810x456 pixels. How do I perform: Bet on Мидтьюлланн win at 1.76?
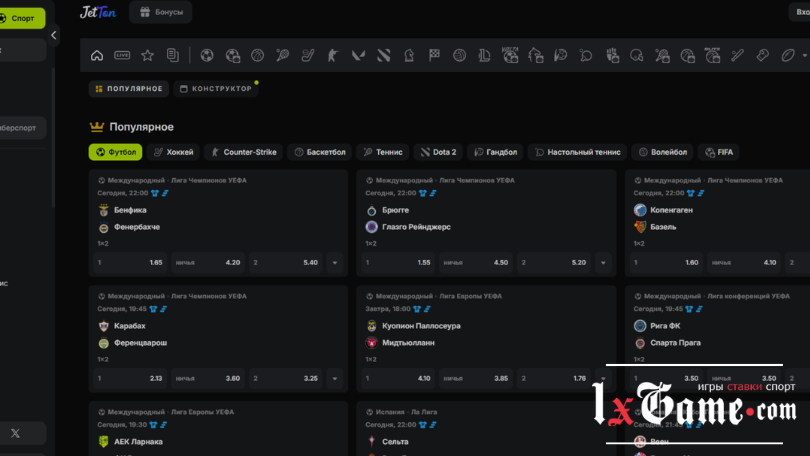[x=554, y=378]
